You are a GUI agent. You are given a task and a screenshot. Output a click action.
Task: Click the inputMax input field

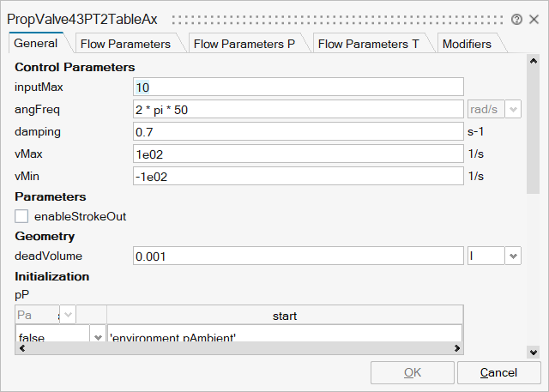[x=299, y=87]
